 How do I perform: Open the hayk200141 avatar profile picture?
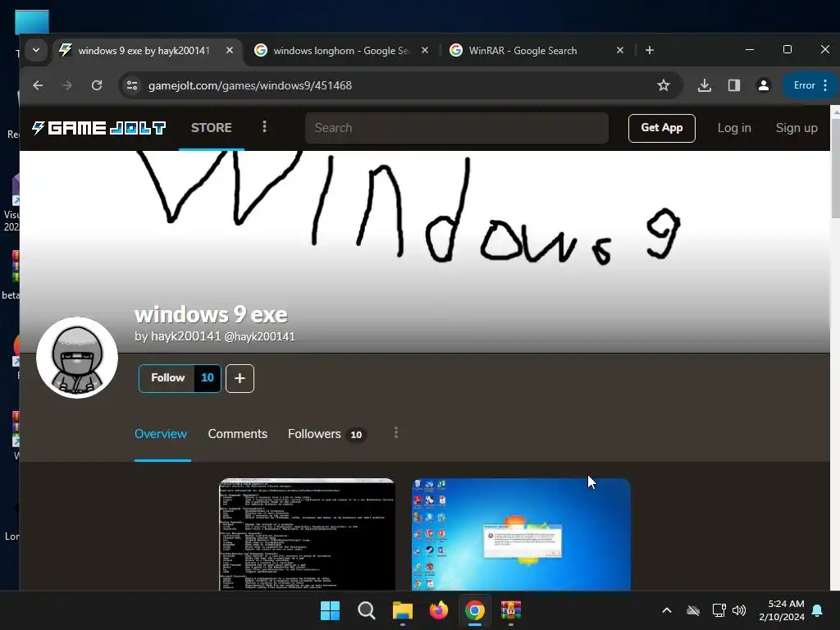coord(77,358)
